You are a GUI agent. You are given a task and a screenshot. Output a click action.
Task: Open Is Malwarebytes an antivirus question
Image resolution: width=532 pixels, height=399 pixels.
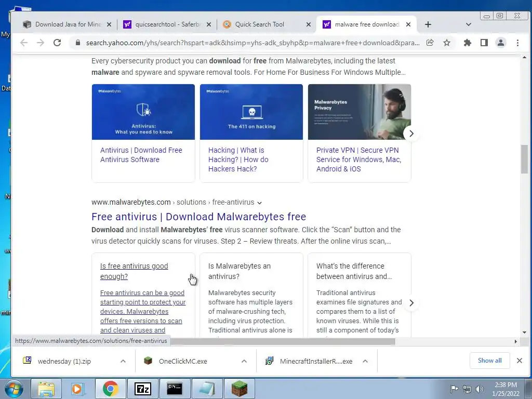[x=240, y=271]
